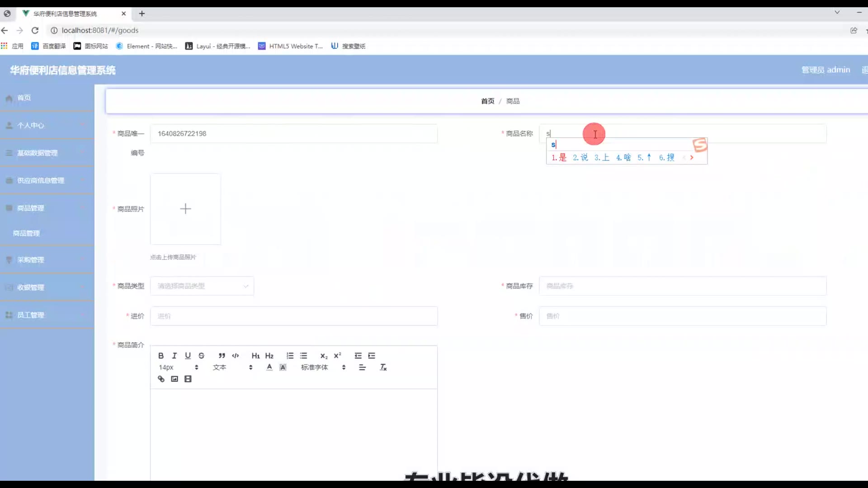868x488 pixels.
Task: Reload the page with browser refresh
Action: pos(35,30)
